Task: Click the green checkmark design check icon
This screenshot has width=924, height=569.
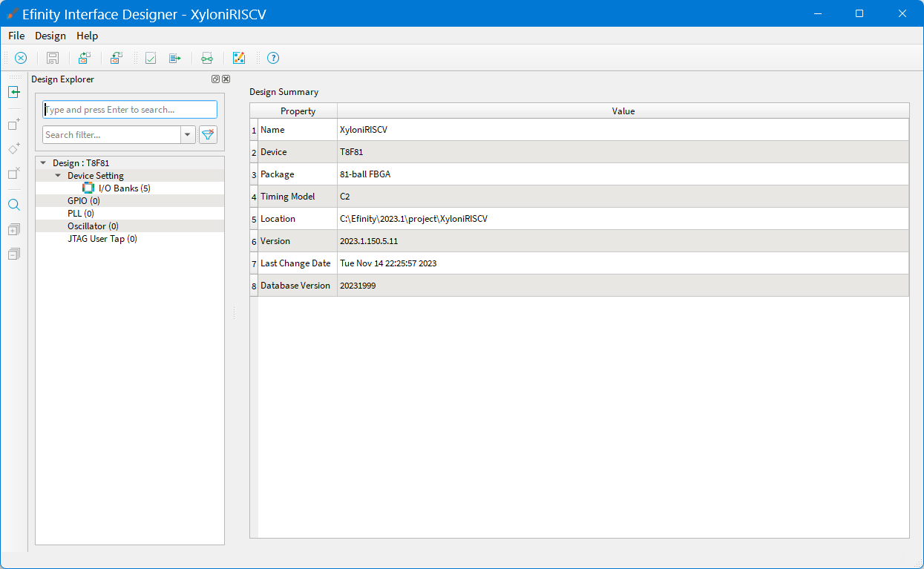Action: point(151,58)
